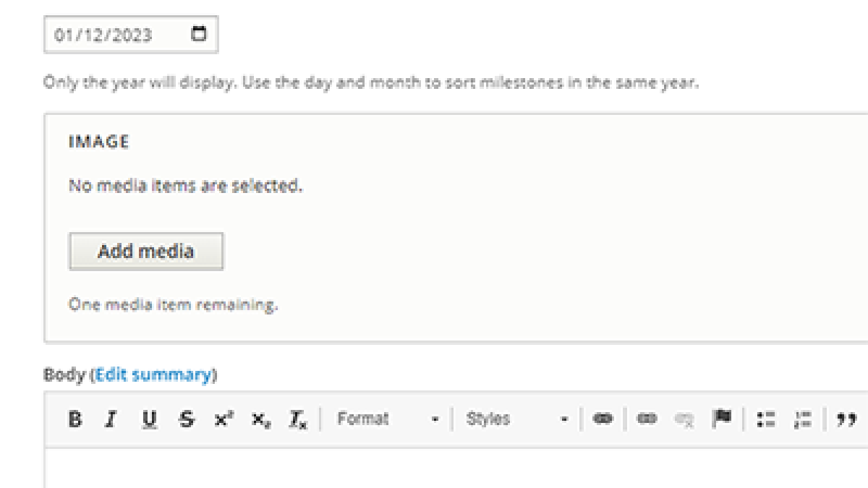Screen dimensions: 868x488
Task: Toggle subscript formatting
Action: pos(260,419)
